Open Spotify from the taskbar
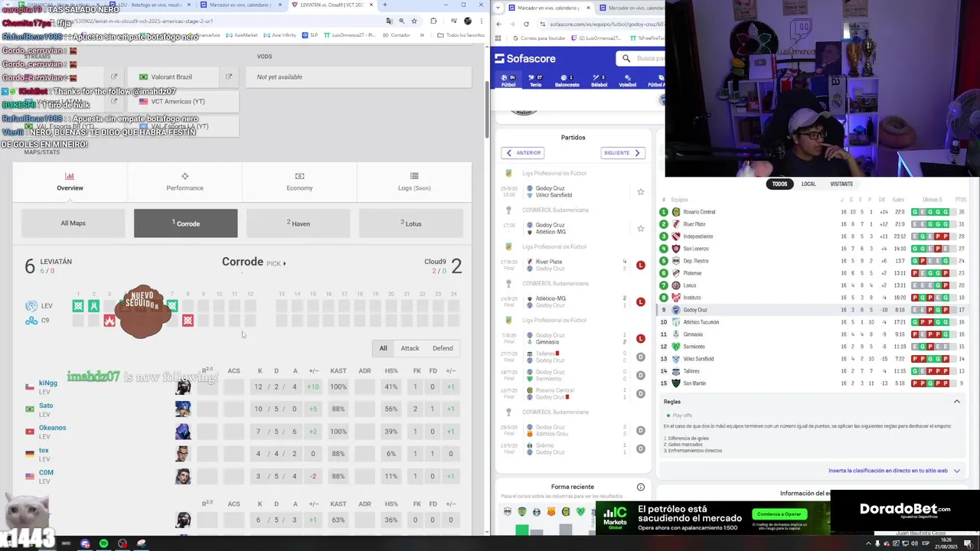Viewport: 980px width, 551px height. pos(103,543)
